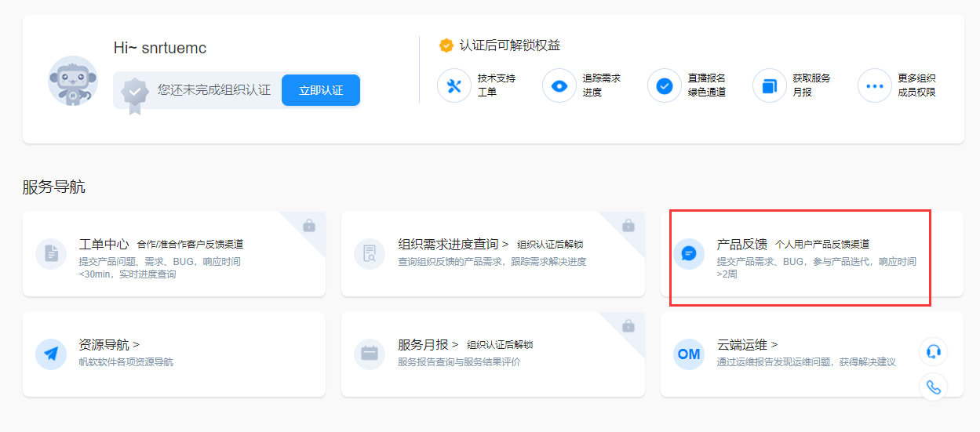
Task: Click the floating phone call button
Action: click(x=934, y=387)
